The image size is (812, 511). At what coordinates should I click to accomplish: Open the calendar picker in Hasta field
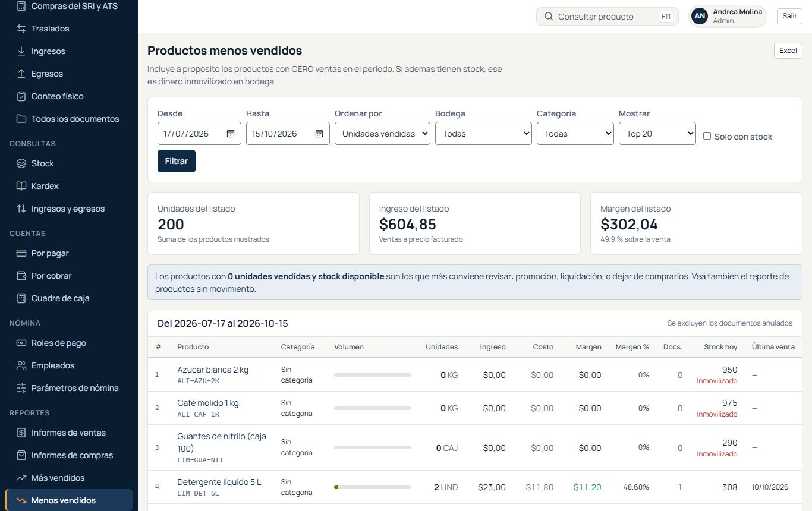[319, 134]
